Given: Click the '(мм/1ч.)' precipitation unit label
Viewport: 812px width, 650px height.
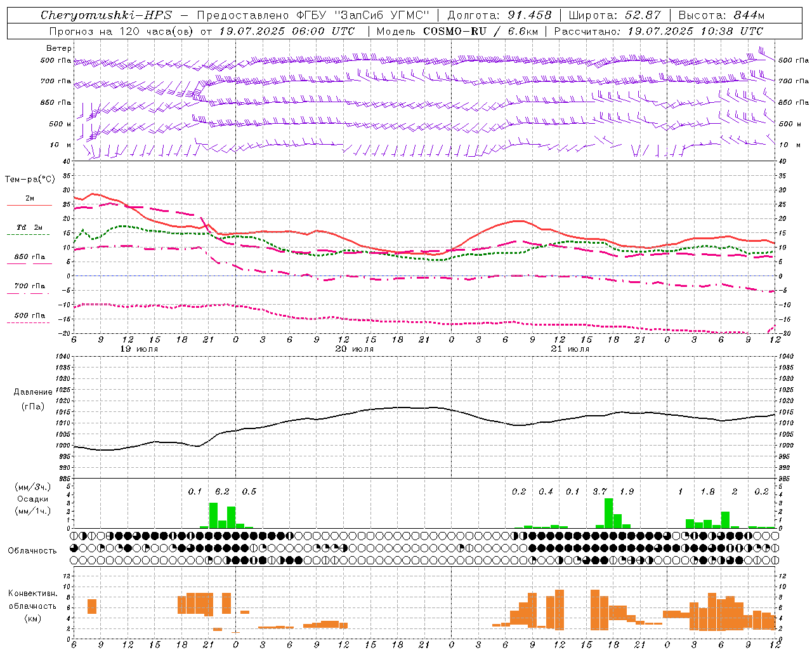Looking at the screenshot, I should point(33,511).
